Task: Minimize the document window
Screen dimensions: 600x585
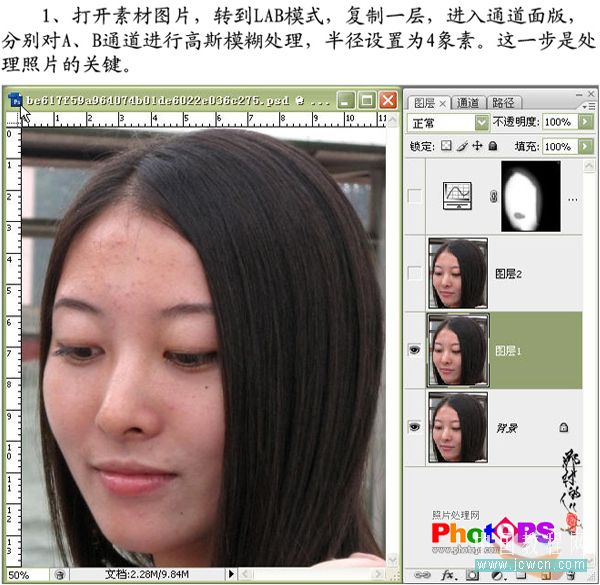Action: [346, 101]
